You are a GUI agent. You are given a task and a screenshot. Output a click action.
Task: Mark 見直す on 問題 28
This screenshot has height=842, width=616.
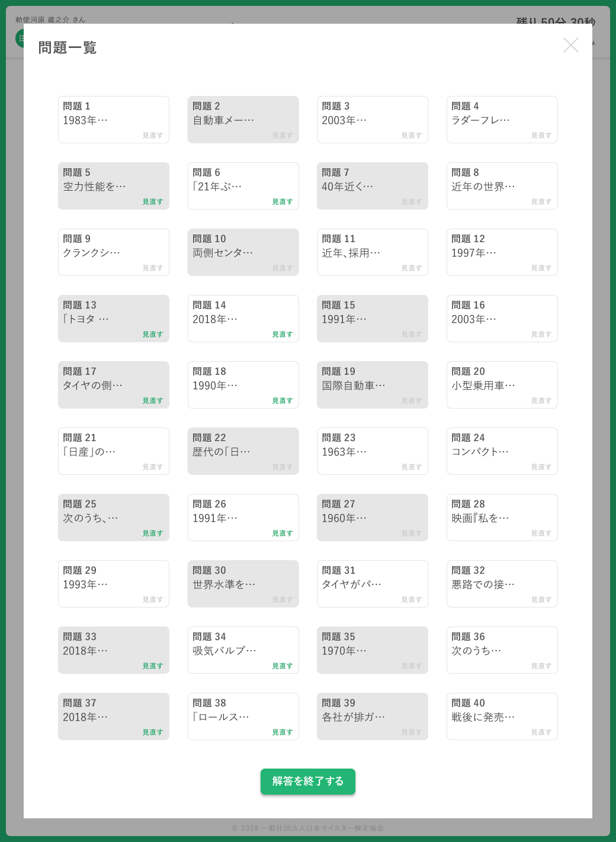pos(541,534)
